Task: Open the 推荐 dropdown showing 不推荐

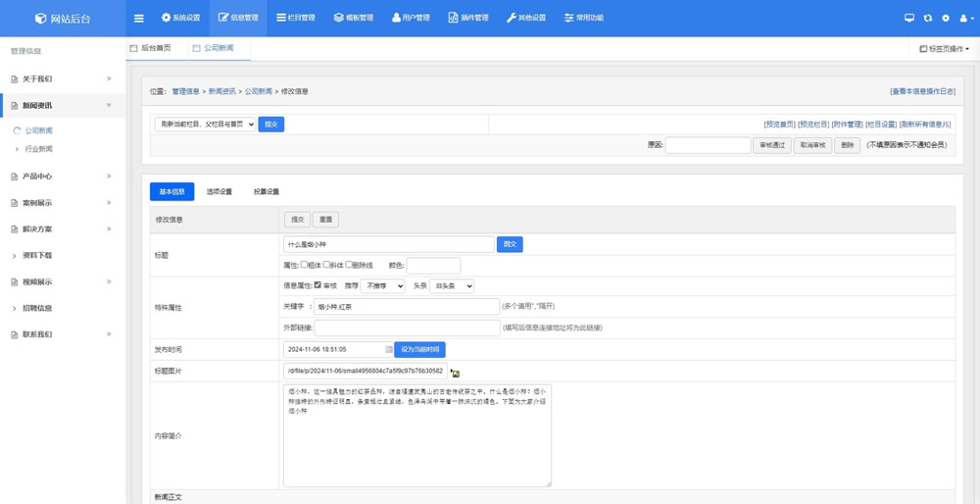Action: pyautogui.click(x=382, y=286)
